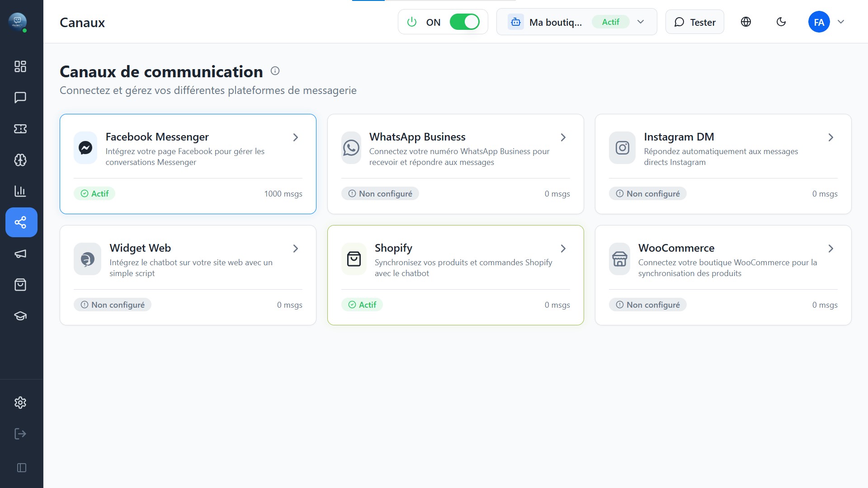Open campaigns megaphone icon in sidebar
The width and height of the screenshot is (868, 488).
(20, 253)
